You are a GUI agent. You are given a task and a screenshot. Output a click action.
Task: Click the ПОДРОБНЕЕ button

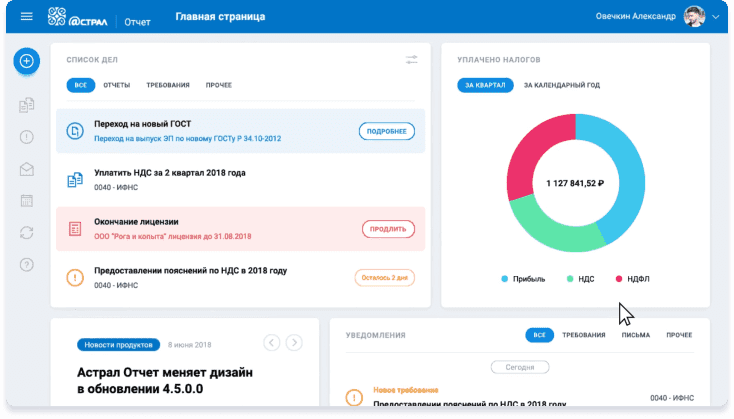[387, 131]
